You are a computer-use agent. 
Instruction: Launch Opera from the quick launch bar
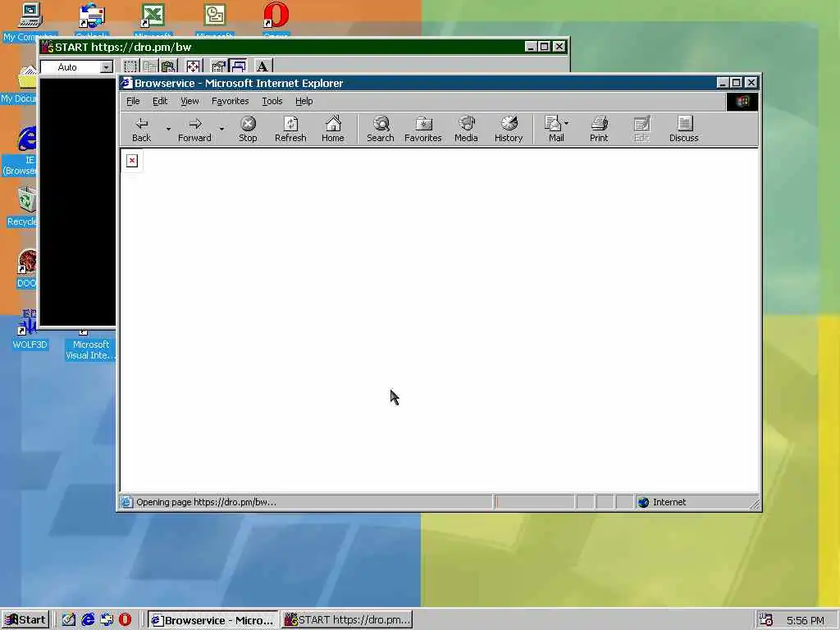[x=125, y=619]
